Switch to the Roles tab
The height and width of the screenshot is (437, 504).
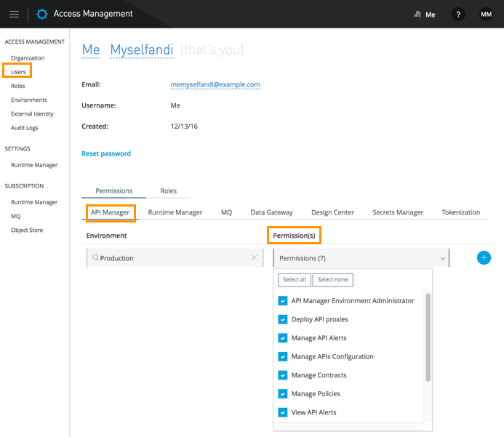[x=169, y=191]
